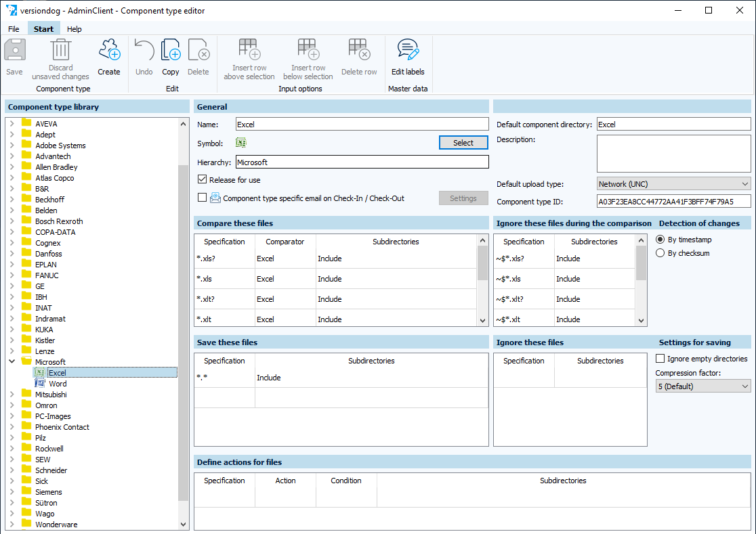The image size is (756, 534).
Task: Click the Beckhoff folder icon
Action: [26, 200]
